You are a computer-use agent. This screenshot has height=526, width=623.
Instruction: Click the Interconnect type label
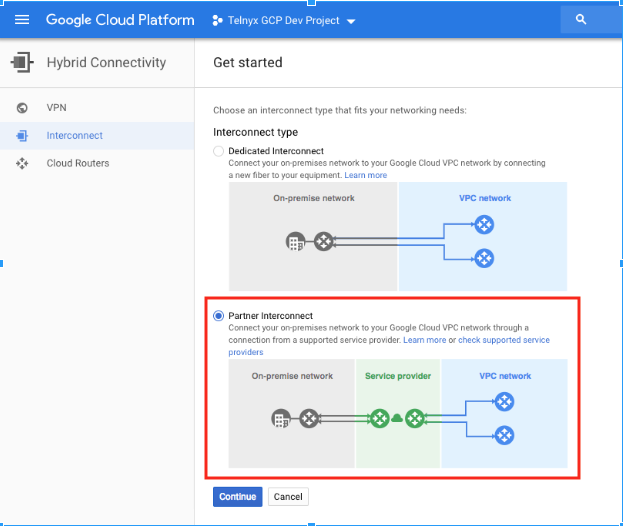[x=255, y=132]
